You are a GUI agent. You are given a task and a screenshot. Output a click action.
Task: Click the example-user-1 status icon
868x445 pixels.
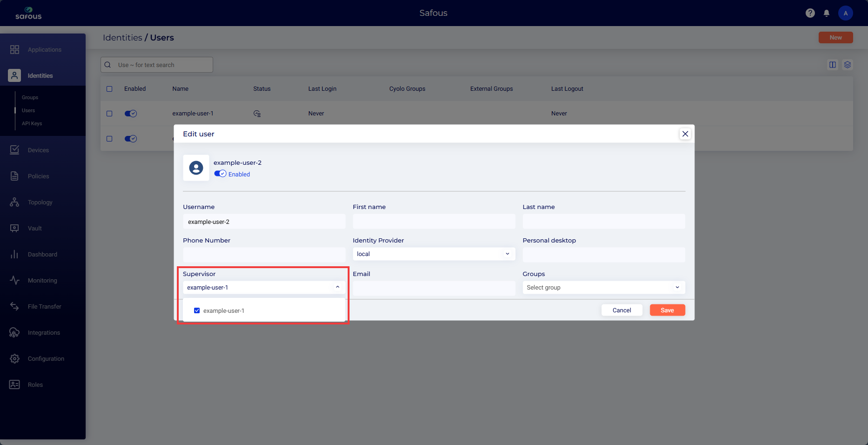point(257,114)
